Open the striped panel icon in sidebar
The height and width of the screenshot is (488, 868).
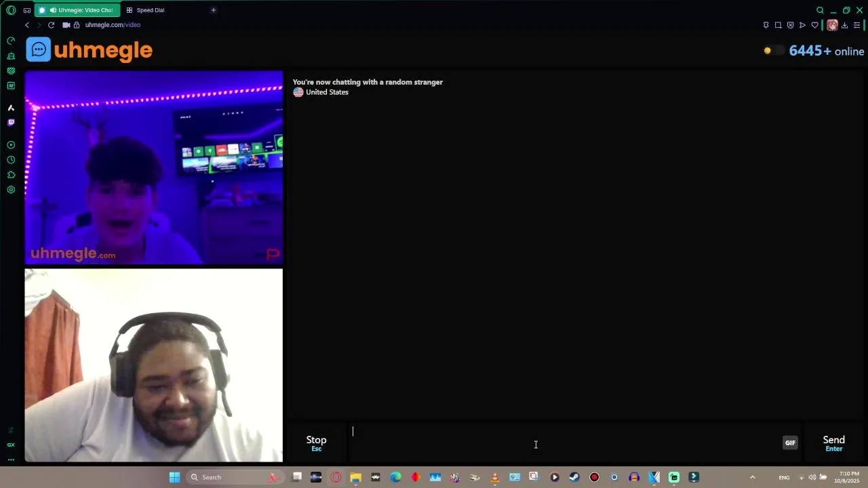coord(11,70)
